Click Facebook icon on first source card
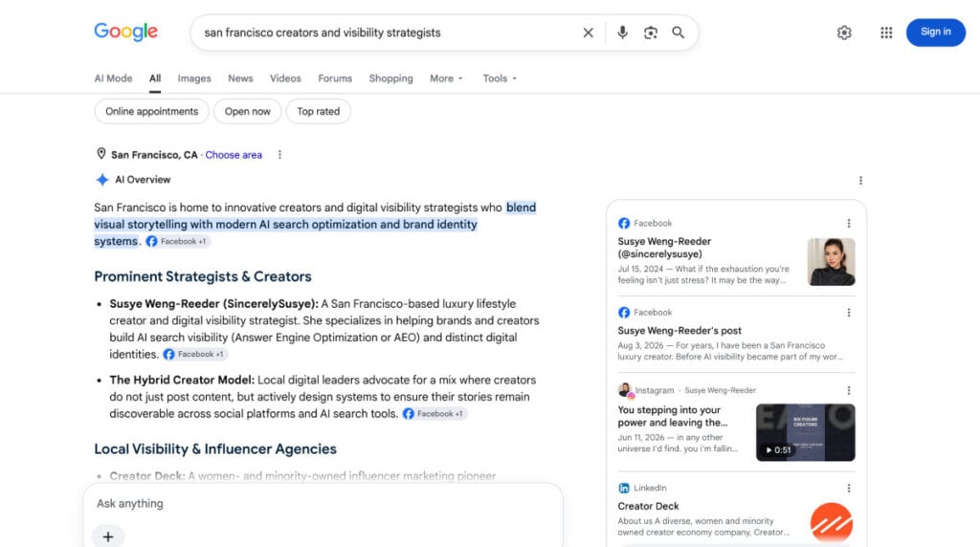980x547 pixels. tap(624, 223)
